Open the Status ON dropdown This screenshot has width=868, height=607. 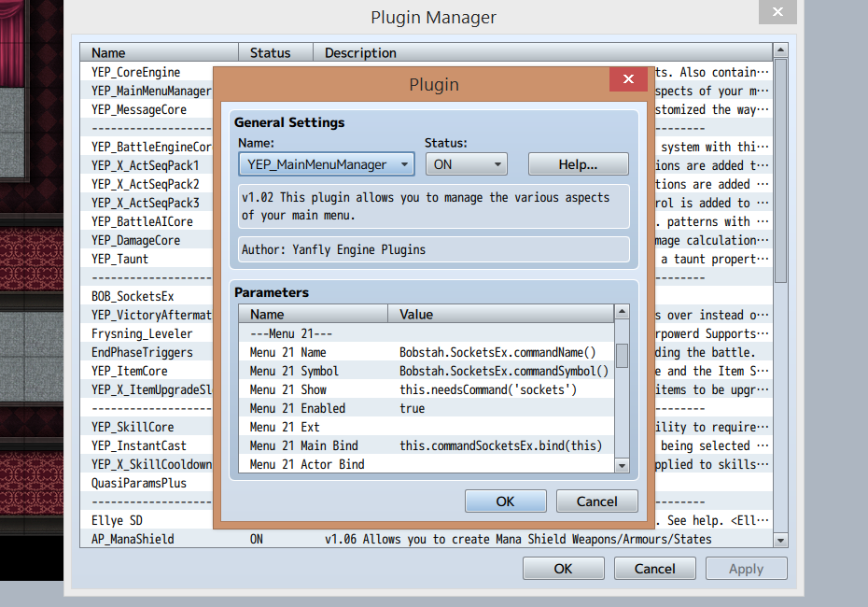pos(466,164)
